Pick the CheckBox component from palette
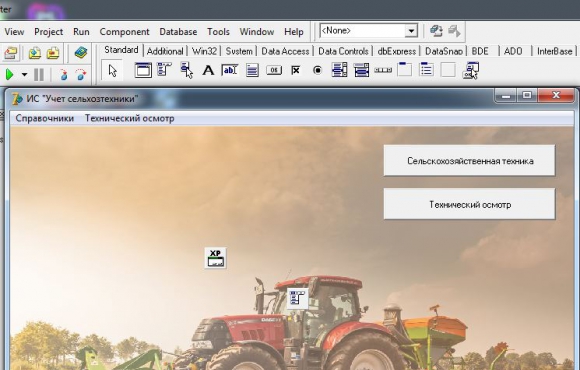580x370 pixels. [296, 70]
